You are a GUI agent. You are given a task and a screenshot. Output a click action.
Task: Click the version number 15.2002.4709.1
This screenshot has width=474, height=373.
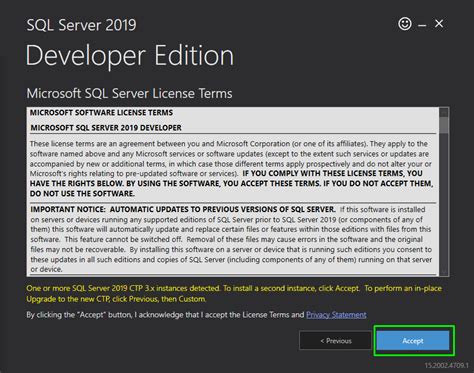click(x=447, y=366)
